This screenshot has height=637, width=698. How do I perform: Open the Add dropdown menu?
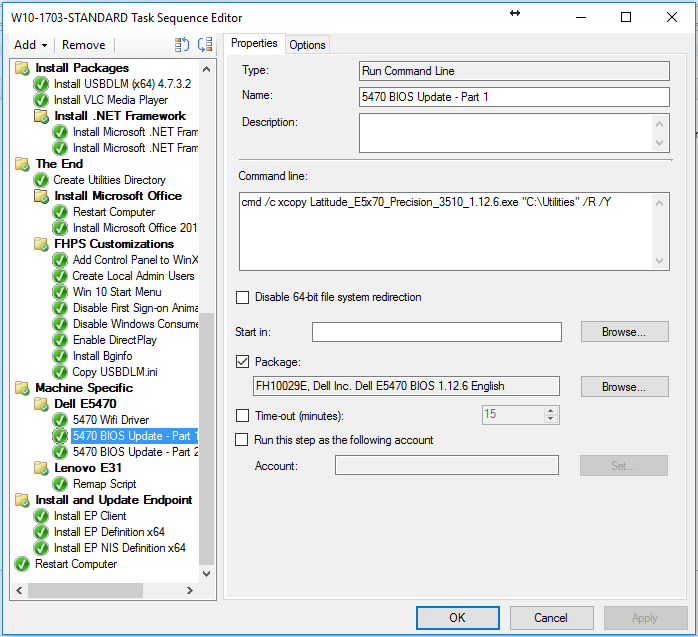click(31, 45)
